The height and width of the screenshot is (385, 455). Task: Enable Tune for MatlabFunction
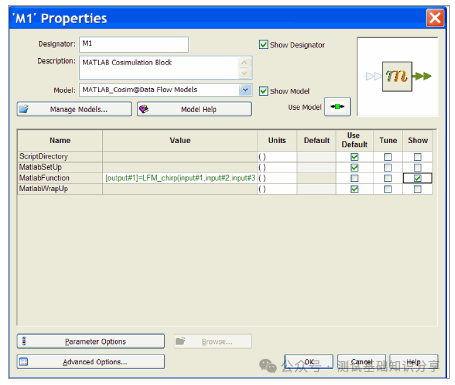point(388,178)
